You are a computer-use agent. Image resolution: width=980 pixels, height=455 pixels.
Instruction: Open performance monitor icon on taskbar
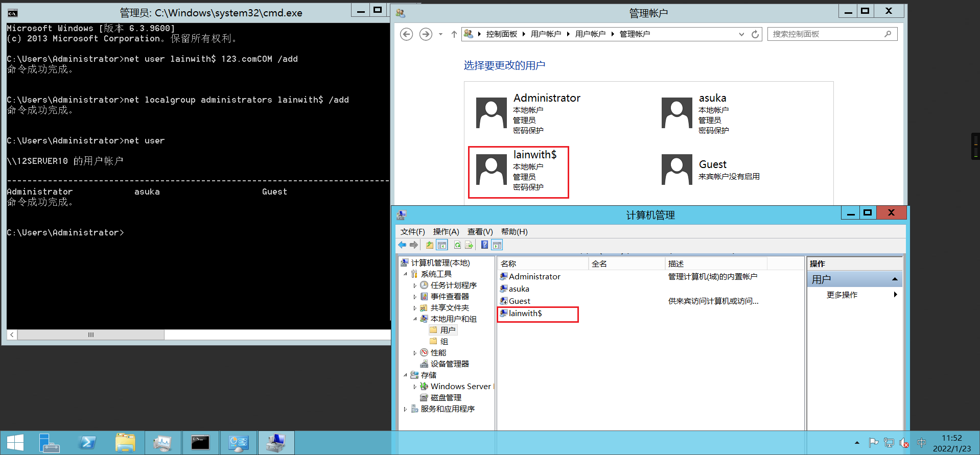tap(162, 443)
